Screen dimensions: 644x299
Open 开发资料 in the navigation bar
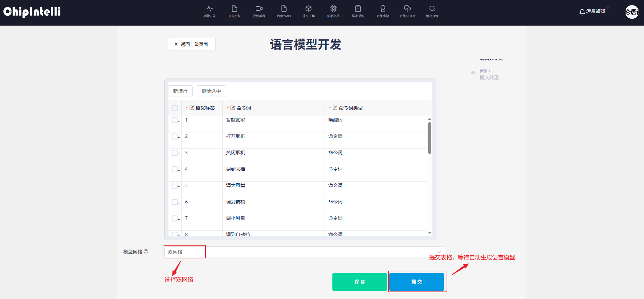click(x=235, y=11)
